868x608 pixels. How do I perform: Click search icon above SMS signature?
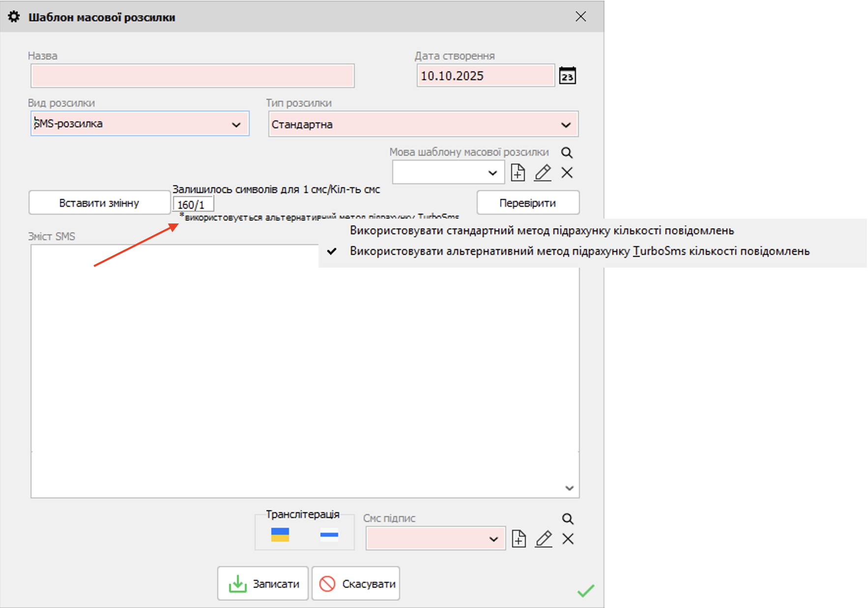(x=568, y=519)
